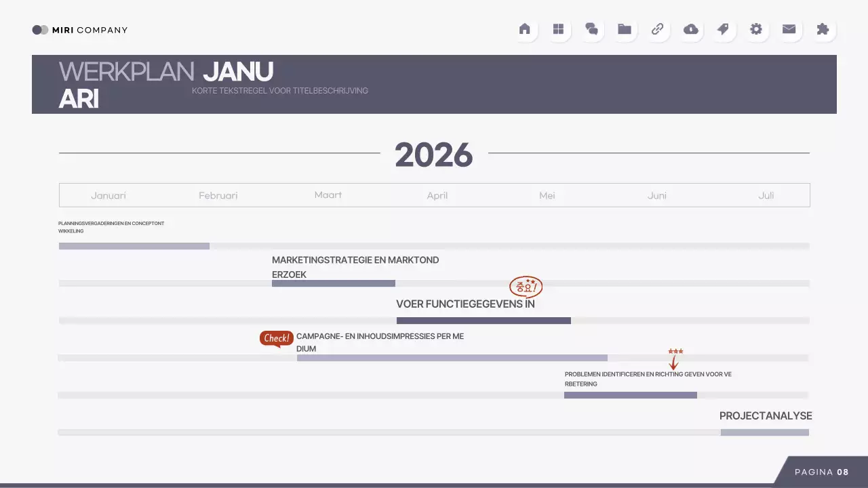This screenshot has height=488, width=868.
Task: Open the chat bubbles icon
Action: pyautogui.click(x=591, y=29)
